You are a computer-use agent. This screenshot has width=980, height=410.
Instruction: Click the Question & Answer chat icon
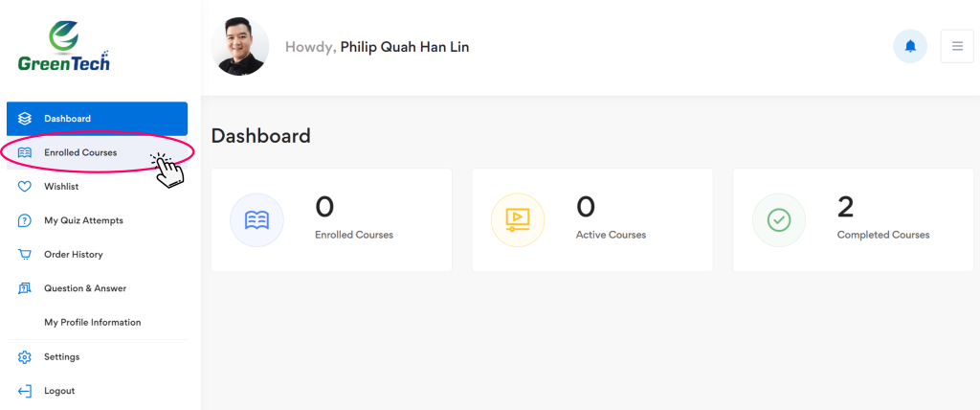click(x=26, y=288)
